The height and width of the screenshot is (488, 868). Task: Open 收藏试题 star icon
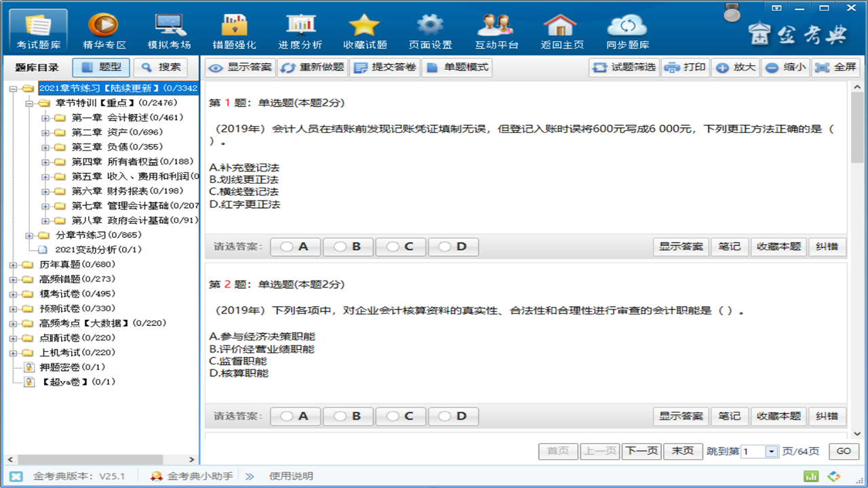(365, 31)
